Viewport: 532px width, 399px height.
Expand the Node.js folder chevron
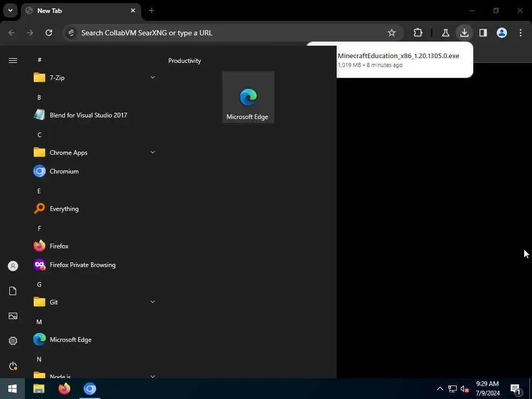point(153,376)
